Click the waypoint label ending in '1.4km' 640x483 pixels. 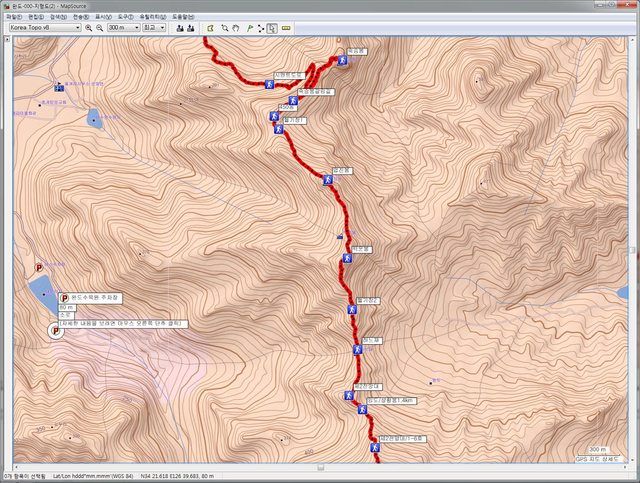(x=391, y=401)
